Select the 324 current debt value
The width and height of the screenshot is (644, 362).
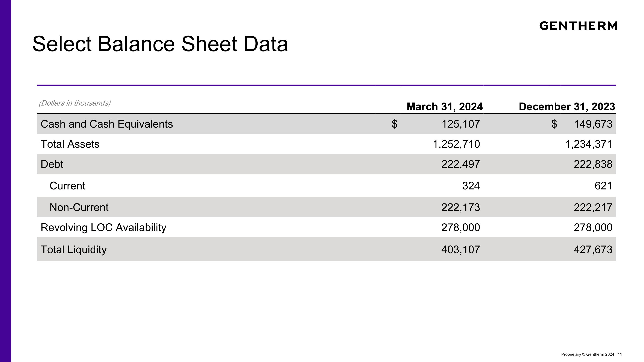pyautogui.click(x=471, y=186)
